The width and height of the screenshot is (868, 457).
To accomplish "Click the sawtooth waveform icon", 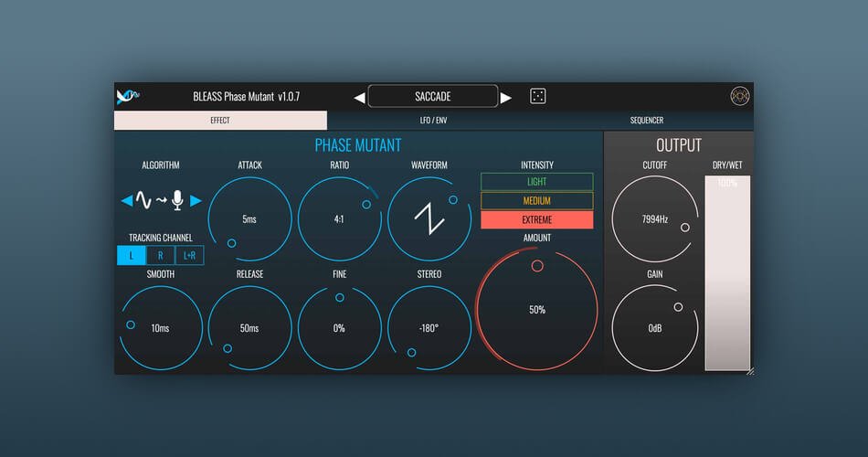I will (429, 218).
